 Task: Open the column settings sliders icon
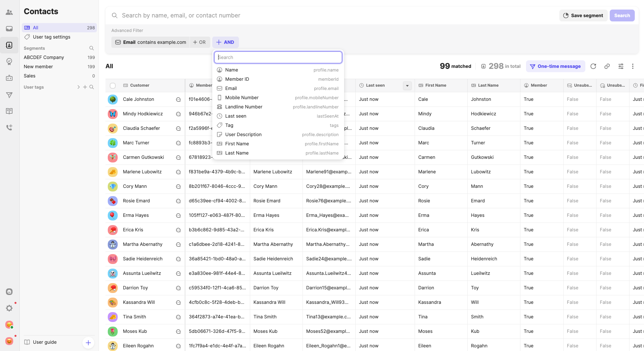(x=621, y=66)
